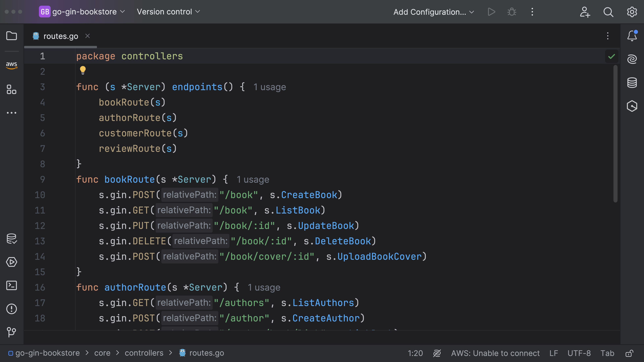Screen dimensions: 644x362
Task: Show the Notifications bell panel
Action: [632, 36]
